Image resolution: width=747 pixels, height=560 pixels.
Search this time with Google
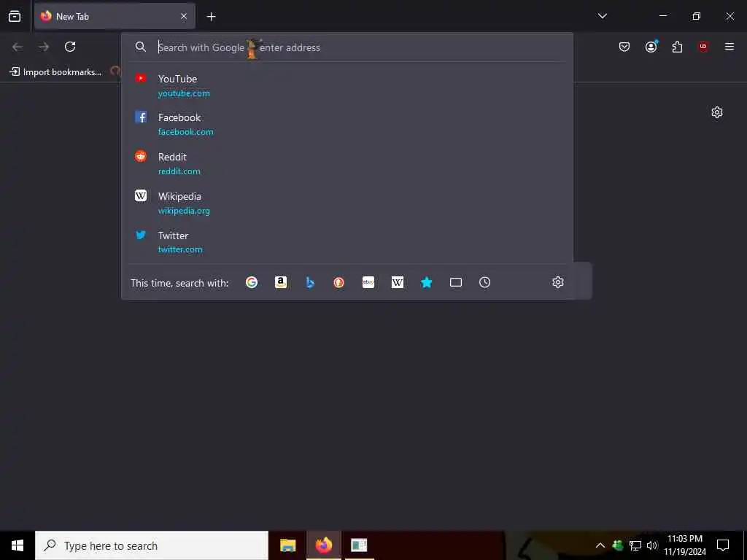(x=252, y=282)
